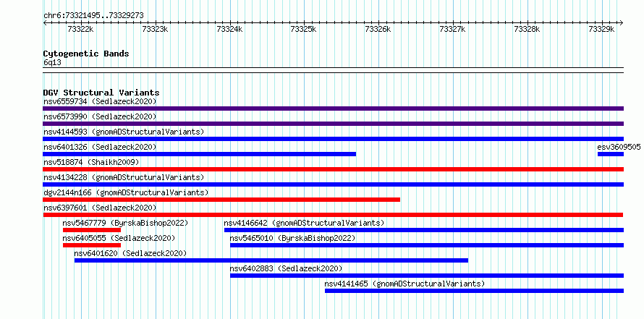Click the right arrowhead of the ruler

[x=622, y=22]
